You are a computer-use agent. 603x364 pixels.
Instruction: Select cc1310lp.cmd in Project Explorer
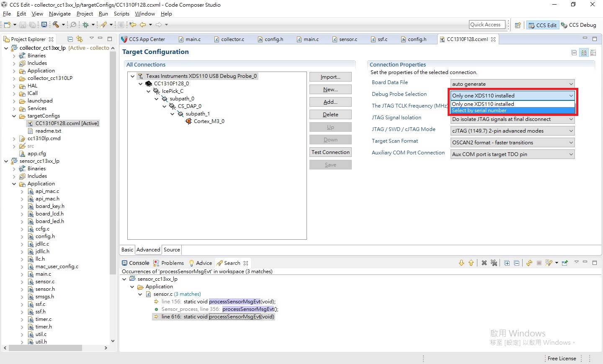[44, 138]
